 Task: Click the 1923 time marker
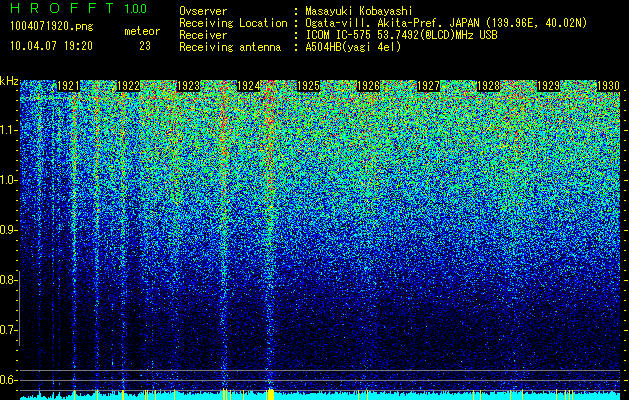pyautogui.click(x=188, y=86)
